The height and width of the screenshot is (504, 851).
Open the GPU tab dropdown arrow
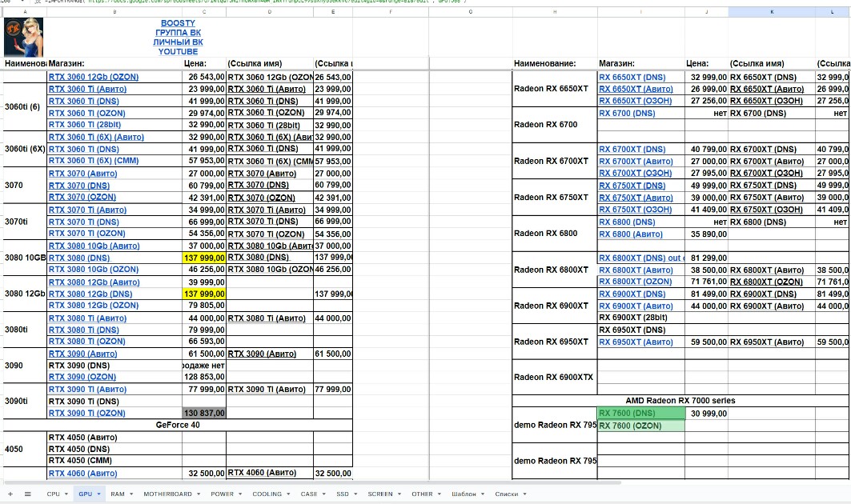tap(98, 494)
